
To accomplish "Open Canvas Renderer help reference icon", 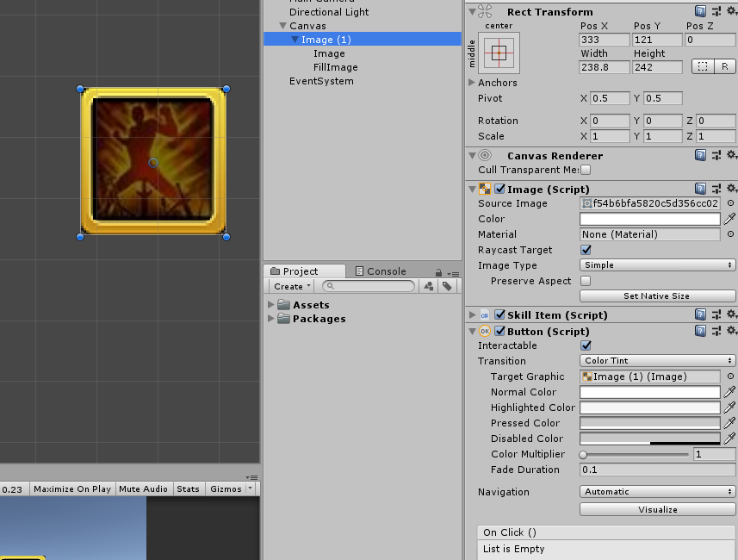I will (700, 155).
